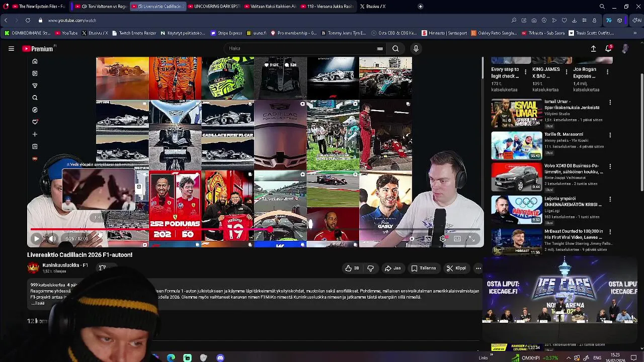Switch to theater mode in player
The image size is (644, 362).
pos(457,239)
